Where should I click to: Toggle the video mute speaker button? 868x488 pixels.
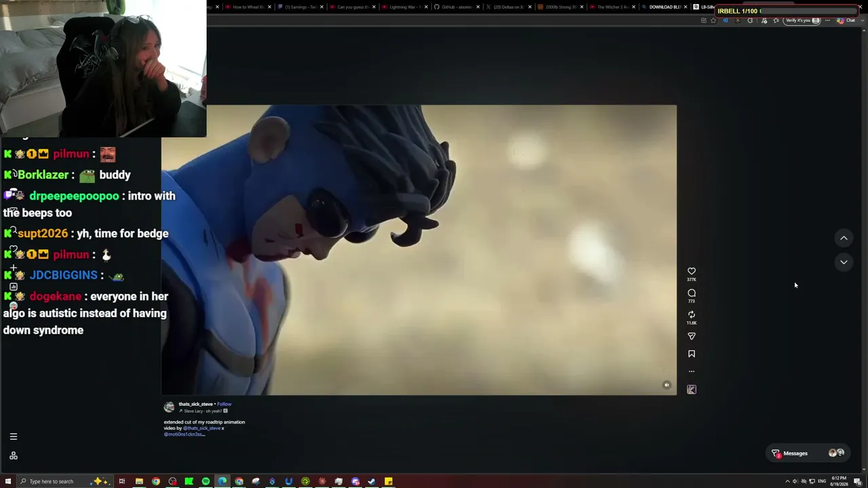tap(667, 385)
